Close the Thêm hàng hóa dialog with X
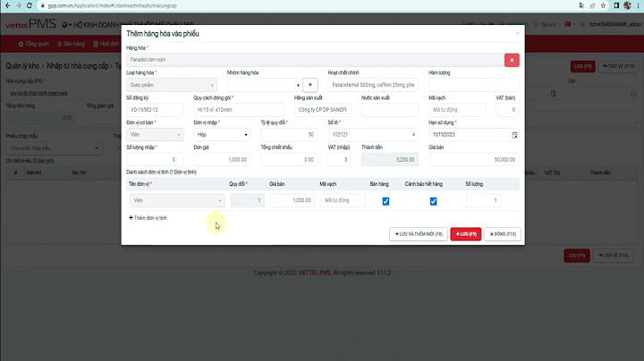The height and width of the screenshot is (361, 644). [x=518, y=34]
